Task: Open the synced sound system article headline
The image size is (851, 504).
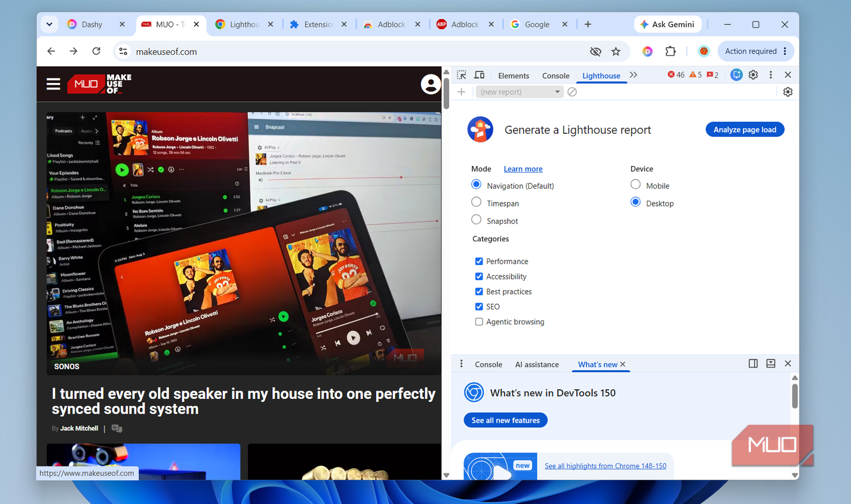Action: coord(244,401)
